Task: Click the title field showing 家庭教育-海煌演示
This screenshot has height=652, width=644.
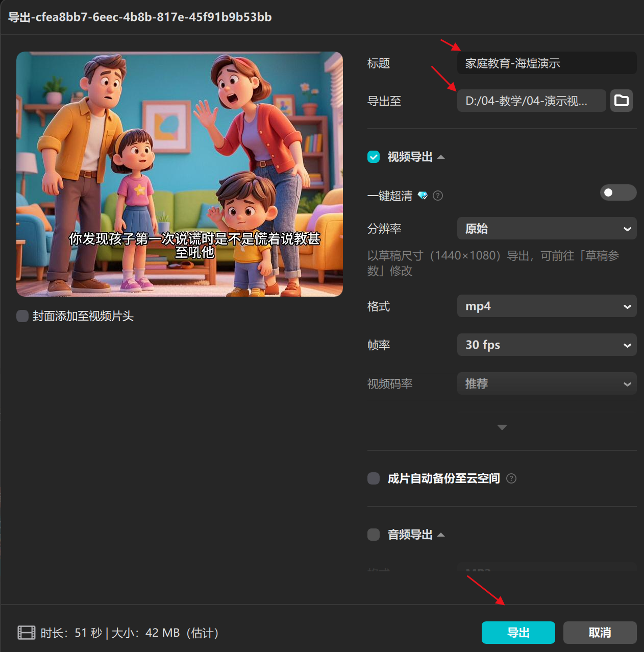Action: coord(546,63)
